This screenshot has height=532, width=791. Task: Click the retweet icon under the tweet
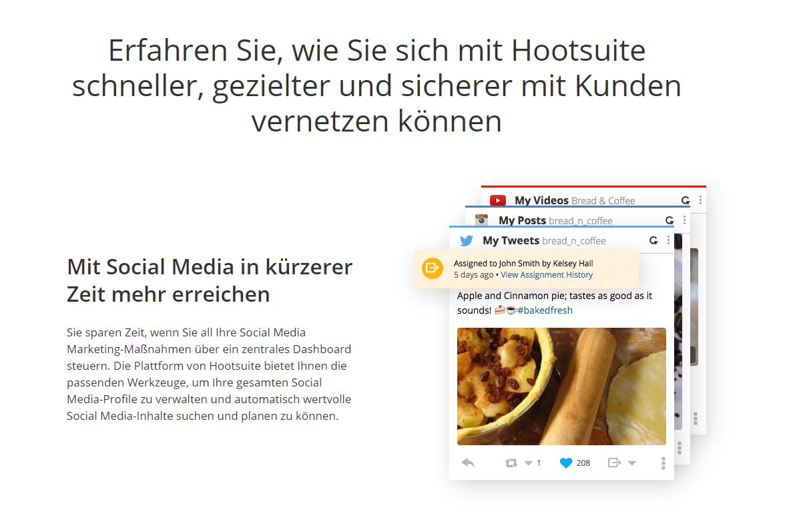(511, 463)
